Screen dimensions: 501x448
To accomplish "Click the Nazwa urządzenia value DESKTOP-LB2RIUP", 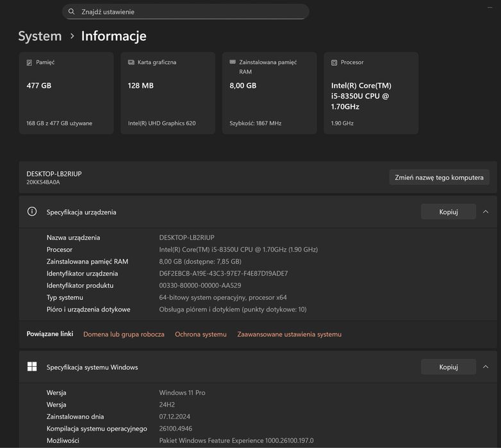I will (x=186, y=237).
